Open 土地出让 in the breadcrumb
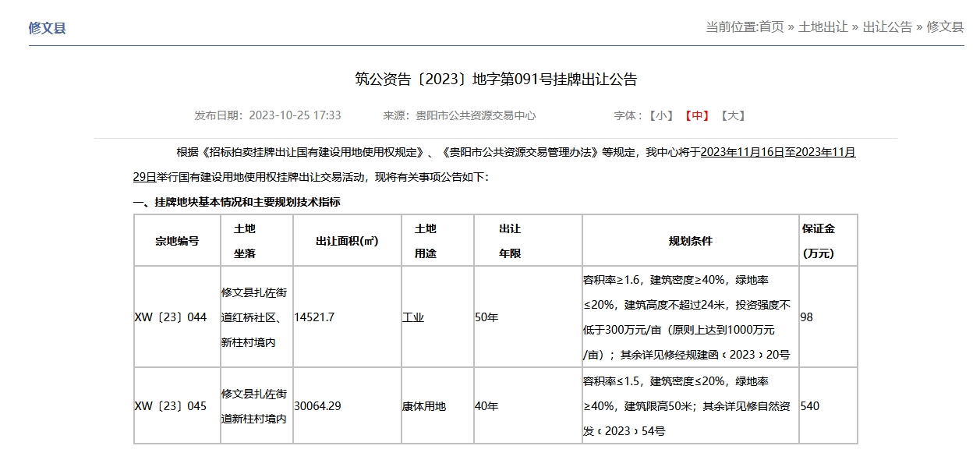This screenshot has height=460, width=980. tap(823, 27)
